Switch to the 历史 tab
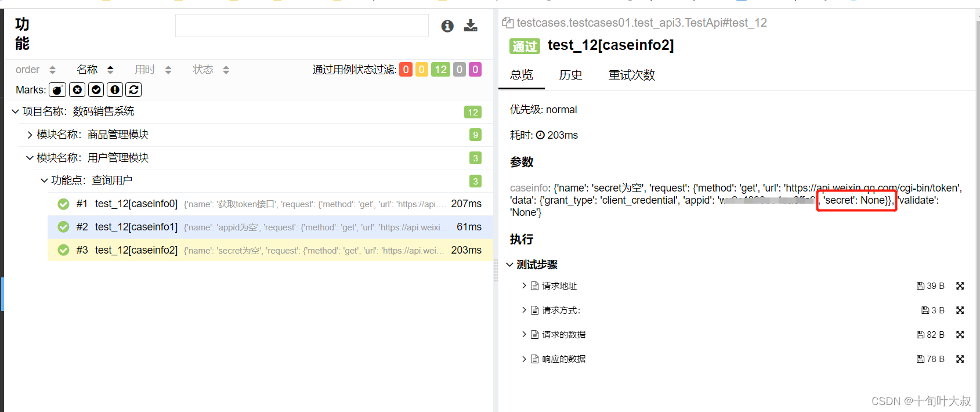Viewport: 980px width, 412px height. pos(571,75)
